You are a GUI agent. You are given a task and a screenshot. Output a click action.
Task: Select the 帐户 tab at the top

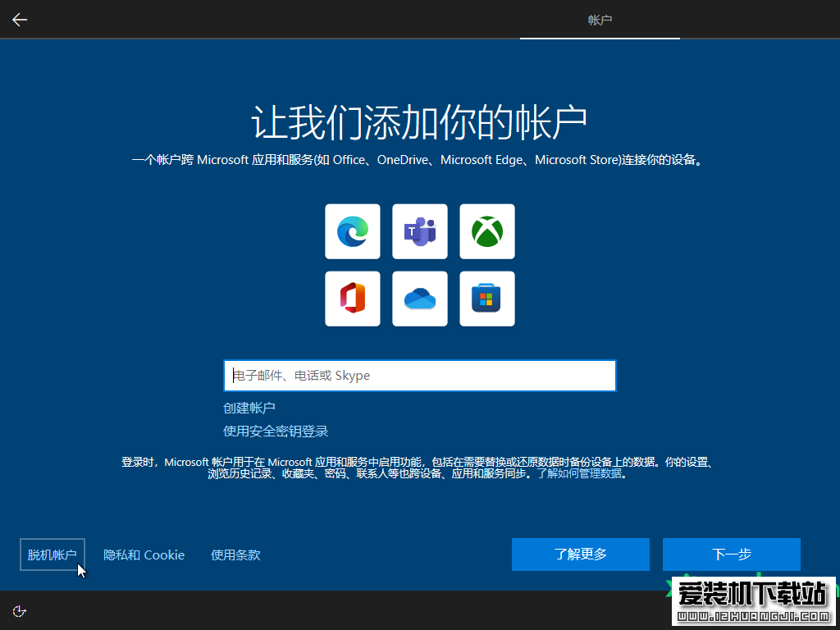point(600,21)
